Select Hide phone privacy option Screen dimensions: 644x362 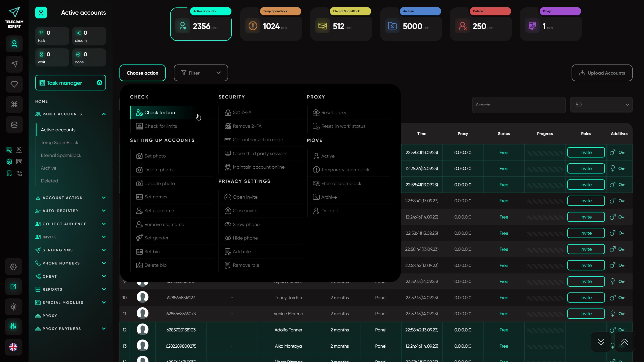(x=245, y=238)
